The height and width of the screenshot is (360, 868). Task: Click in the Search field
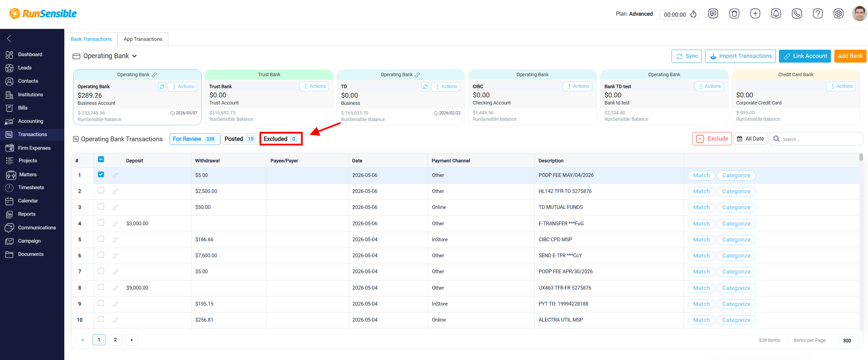(816, 139)
